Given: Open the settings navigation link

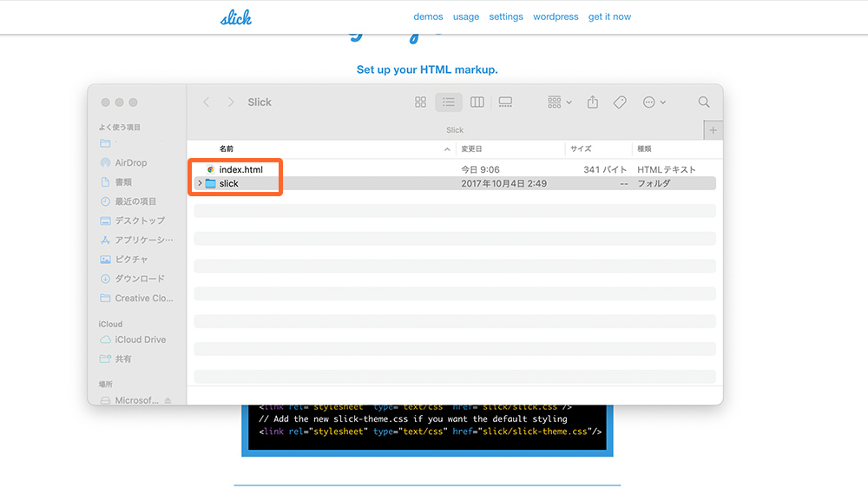Looking at the screenshot, I should point(506,16).
